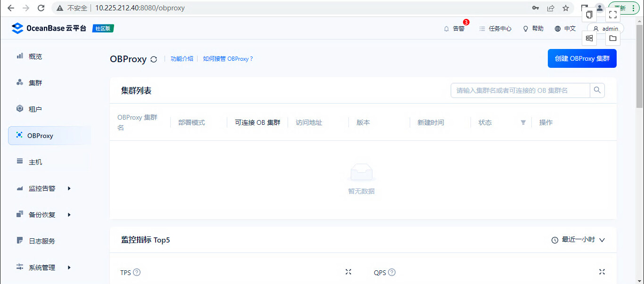
Task: Open 告警 alerts bell with badge
Action: coord(454,28)
